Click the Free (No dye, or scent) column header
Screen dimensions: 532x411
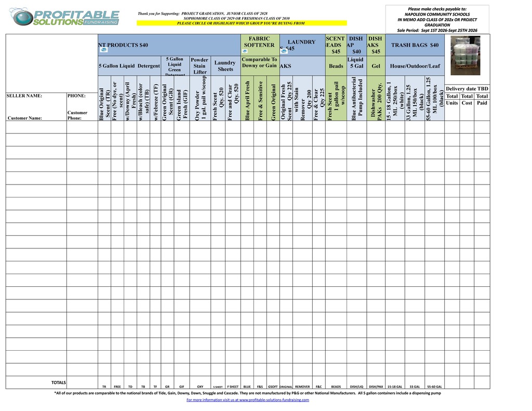coord(117,98)
